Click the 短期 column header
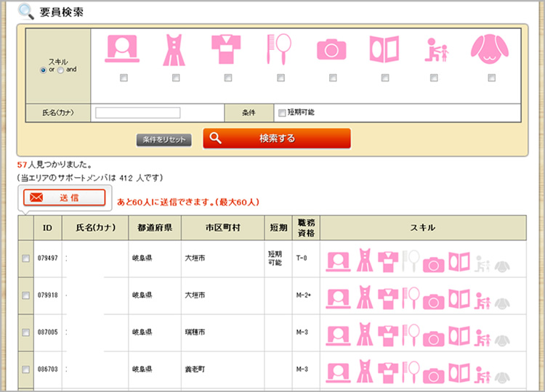This screenshot has width=545, height=392. [278, 228]
